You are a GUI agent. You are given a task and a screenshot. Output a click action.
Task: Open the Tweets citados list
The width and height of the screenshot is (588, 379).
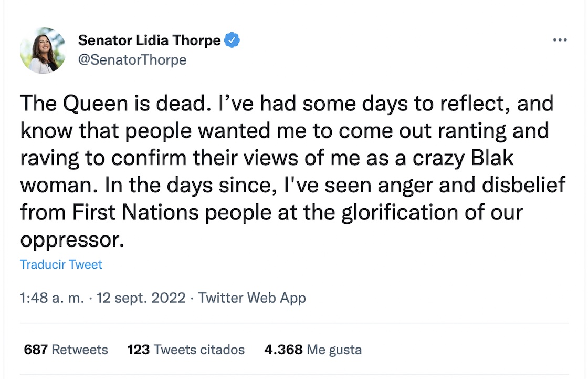199,350
